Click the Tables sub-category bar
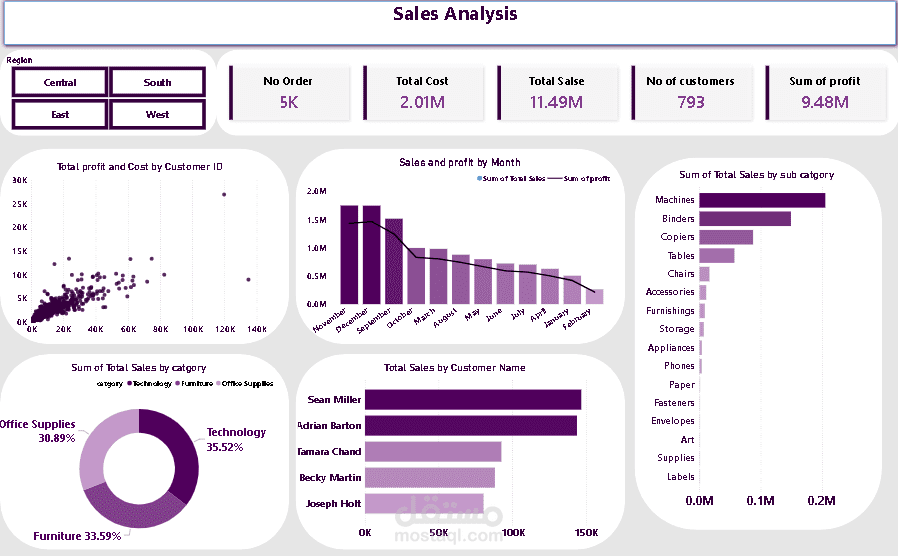This screenshot has width=898, height=556. [x=716, y=255]
